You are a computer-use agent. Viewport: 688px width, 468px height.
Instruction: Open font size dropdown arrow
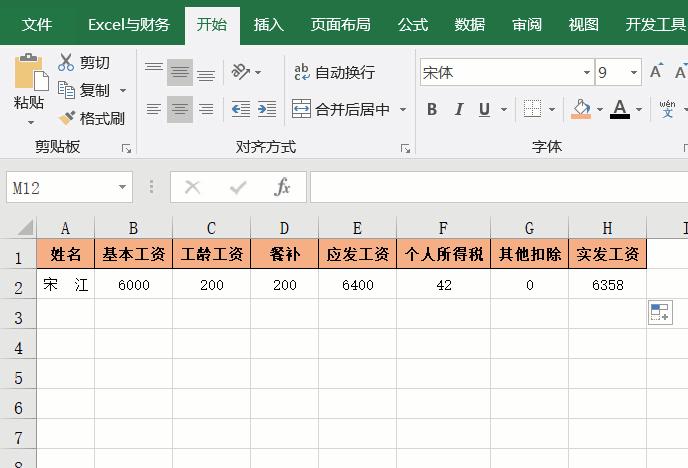coord(634,73)
